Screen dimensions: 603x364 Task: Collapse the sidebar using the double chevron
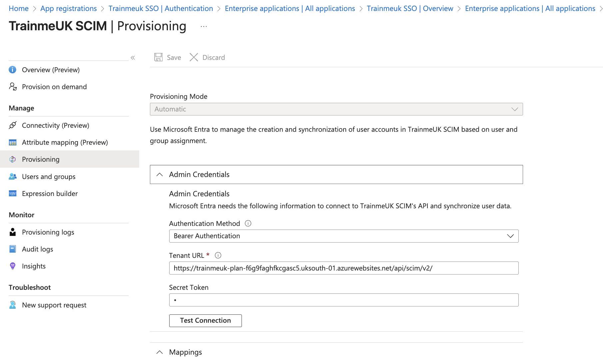[x=133, y=58]
